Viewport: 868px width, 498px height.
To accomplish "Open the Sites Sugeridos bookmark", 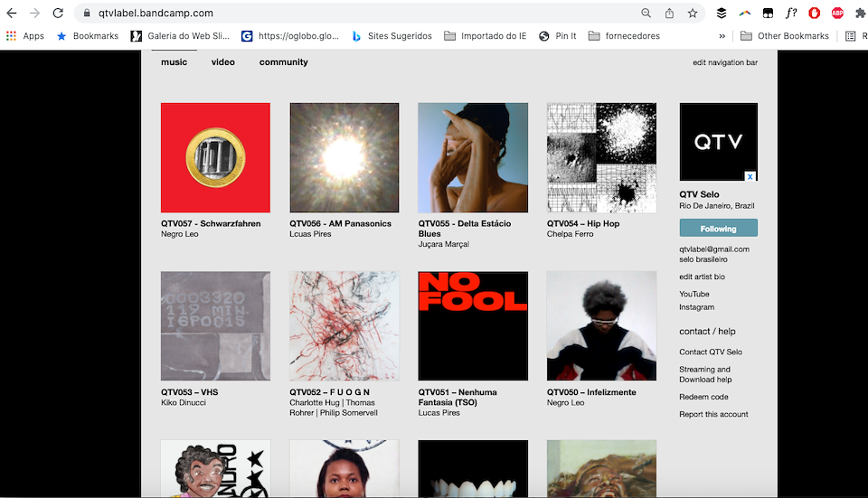I will point(392,36).
